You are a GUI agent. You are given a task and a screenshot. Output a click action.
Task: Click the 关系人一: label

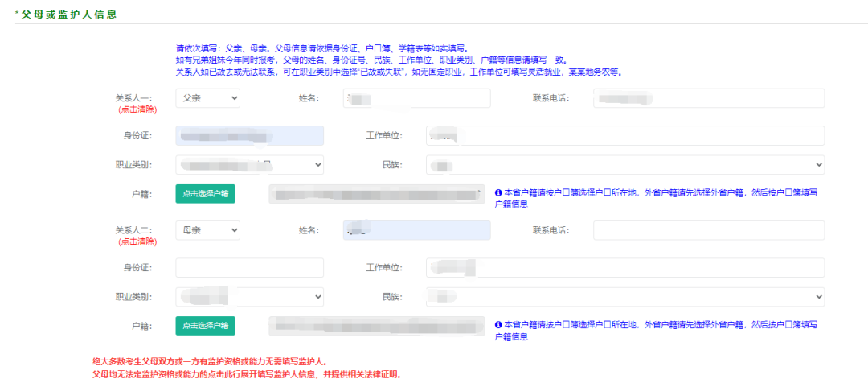click(133, 98)
